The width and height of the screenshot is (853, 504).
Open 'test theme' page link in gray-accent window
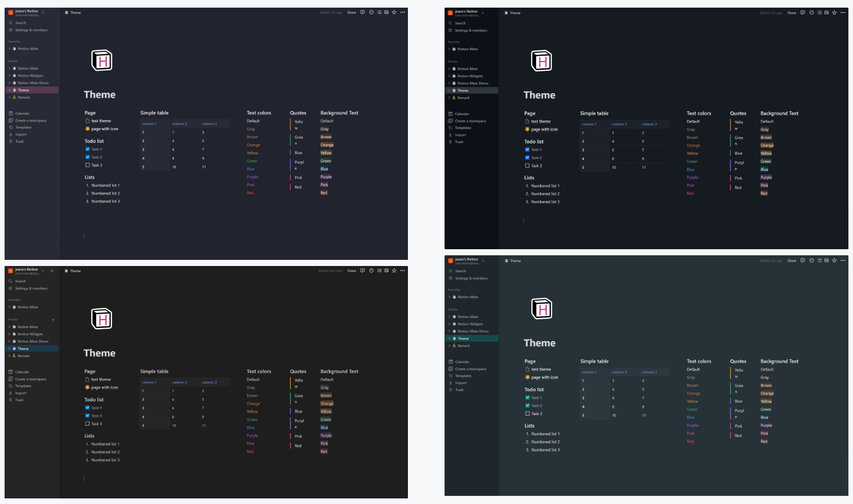(541, 122)
